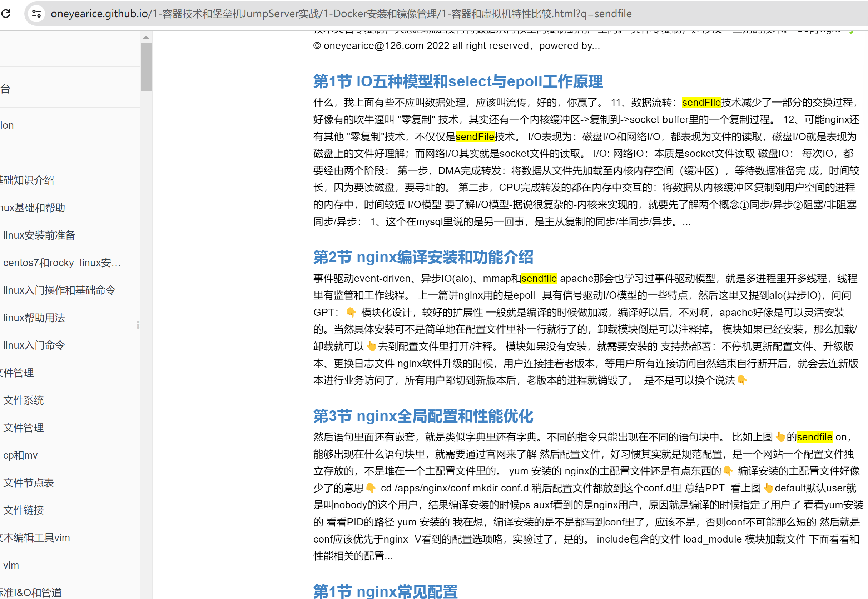This screenshot has width=868, height=599.
Task: Open 文件链接 chapter in the sidebar
Action: pyautogui.click(x=24, y=510)
